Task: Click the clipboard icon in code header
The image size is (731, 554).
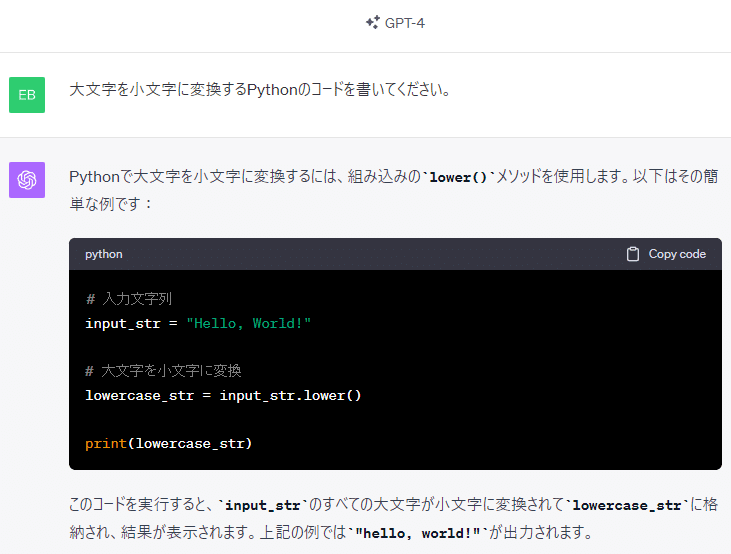Action: point(632,254)
